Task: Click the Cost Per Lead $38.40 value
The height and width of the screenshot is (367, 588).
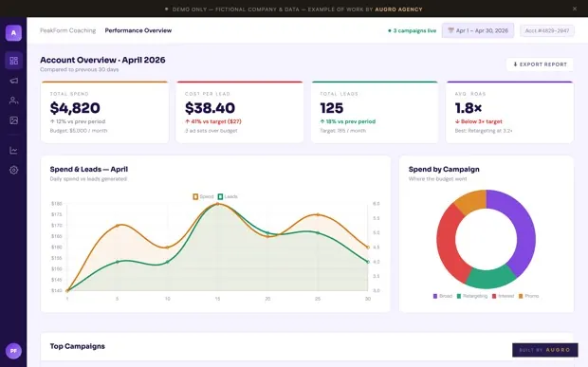Action: point(210,108)
